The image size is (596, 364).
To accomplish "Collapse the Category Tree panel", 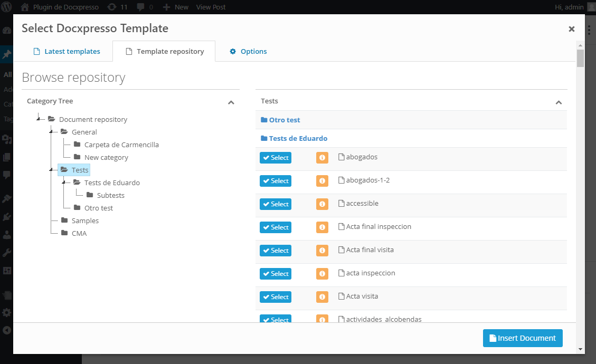I will coord(231,102).
